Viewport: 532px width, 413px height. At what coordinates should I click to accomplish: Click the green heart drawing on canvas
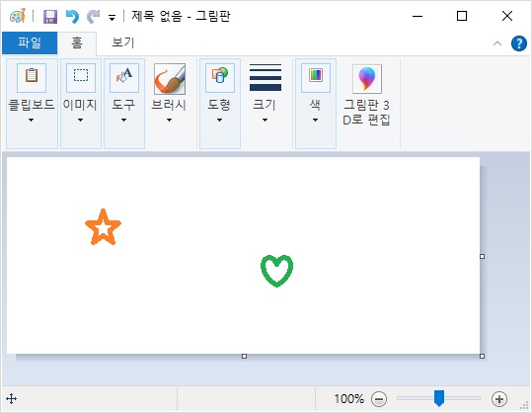[276, 271]
